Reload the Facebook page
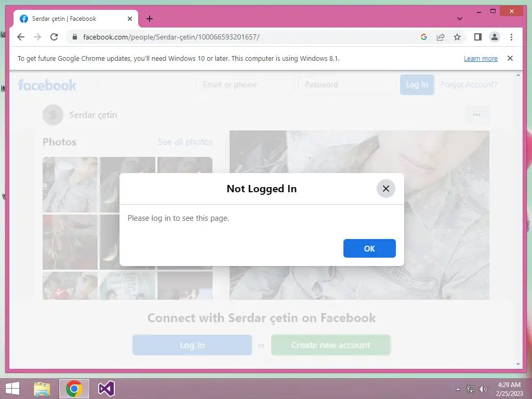Viewport: 532px width, 399px height. (x=54, y=37)
